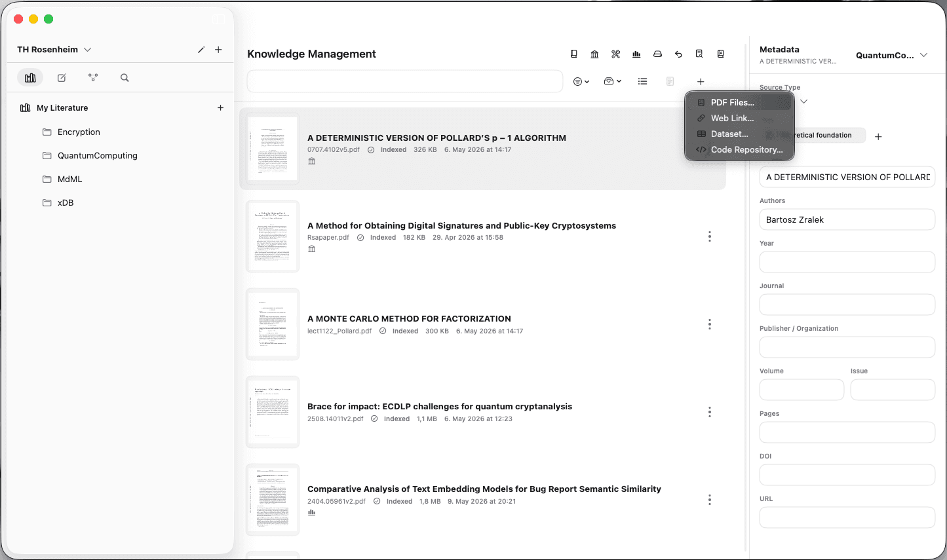Image resolution: width=947 pixels, height=560 pixels.
Task: Open the three-dot menu for the Monte Carlo Method paper
Action: [709, 324]
